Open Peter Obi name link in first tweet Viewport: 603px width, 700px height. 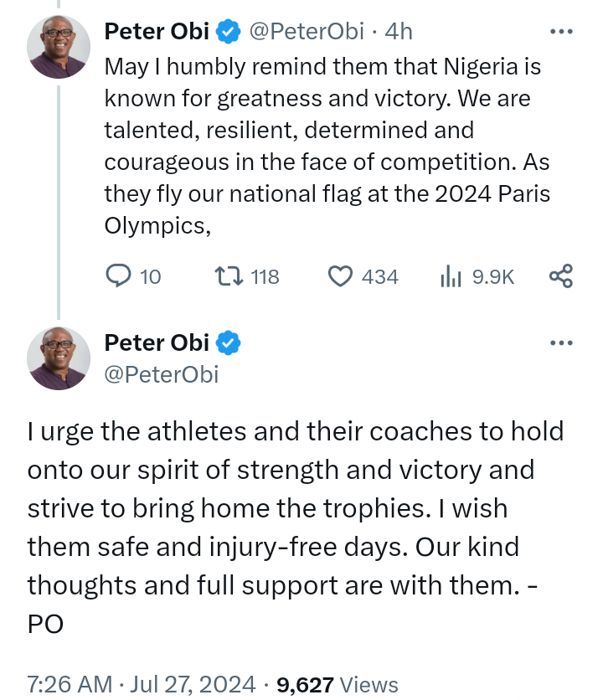pyautogui.click(x=157, y=32)
